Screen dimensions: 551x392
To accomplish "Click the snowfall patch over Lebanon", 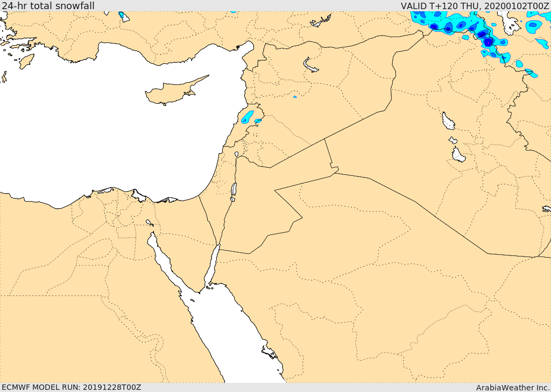I will pyautogui.click(x=248, y=117).
